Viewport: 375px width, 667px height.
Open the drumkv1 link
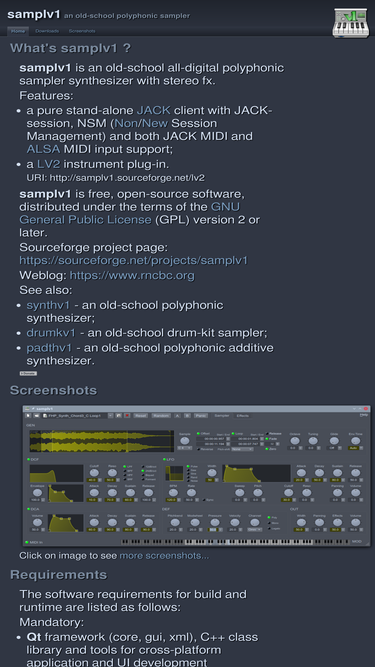[51, 333]
